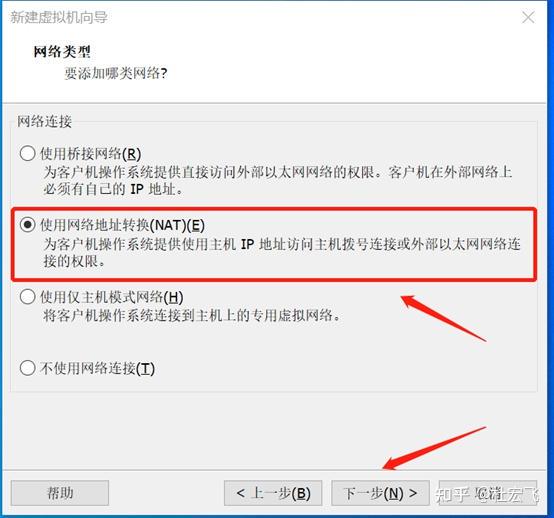This screenshot has width=554, height=518.
Task: Click the 网络连接 group box label
Action: pyautogui.click(x=45, y=121)
